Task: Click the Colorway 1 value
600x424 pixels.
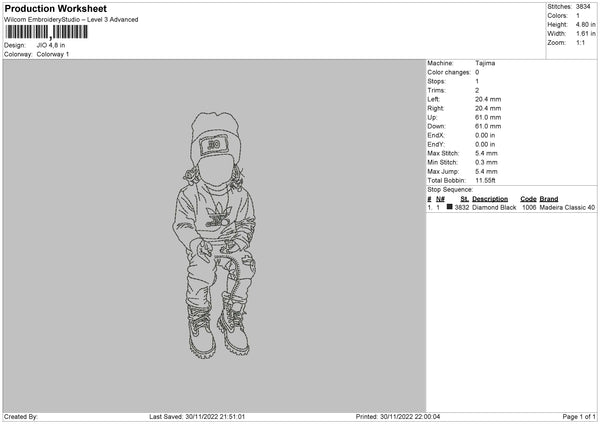Action: (x=53, y=54)
